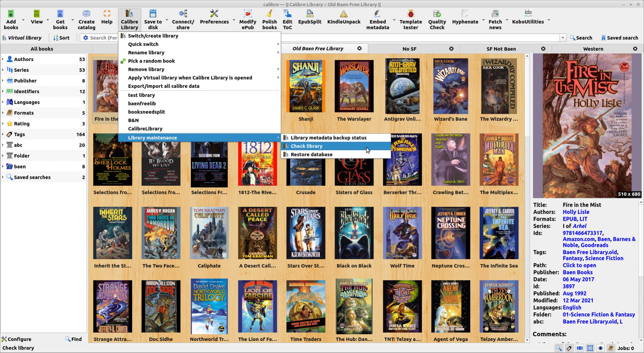
Task: Open the Edit ToC tool
Action: tap(288, 19)
